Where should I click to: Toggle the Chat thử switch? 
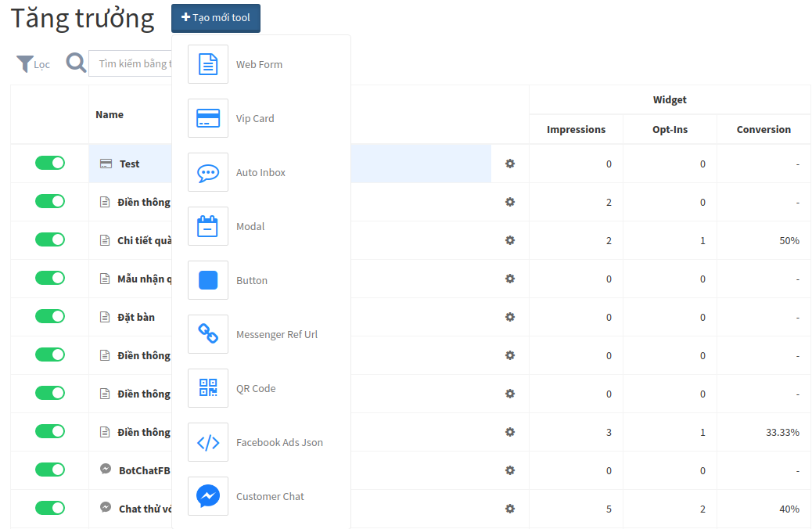(x=50, y=508)
